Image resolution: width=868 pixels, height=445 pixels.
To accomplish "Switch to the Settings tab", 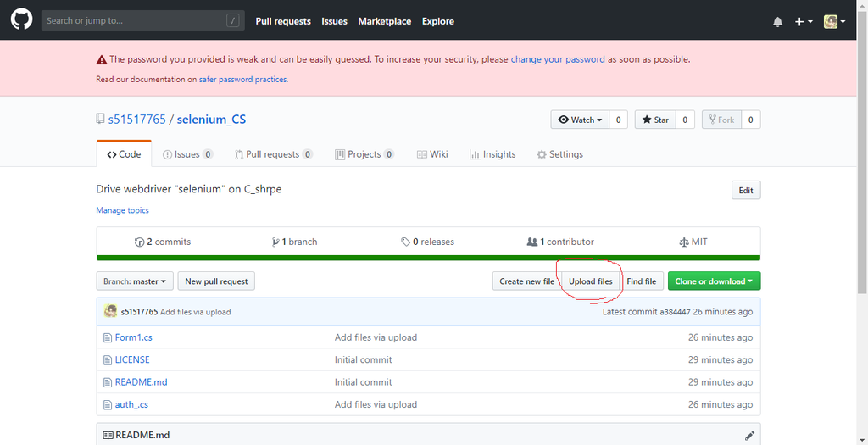I will tap(559, 154).
